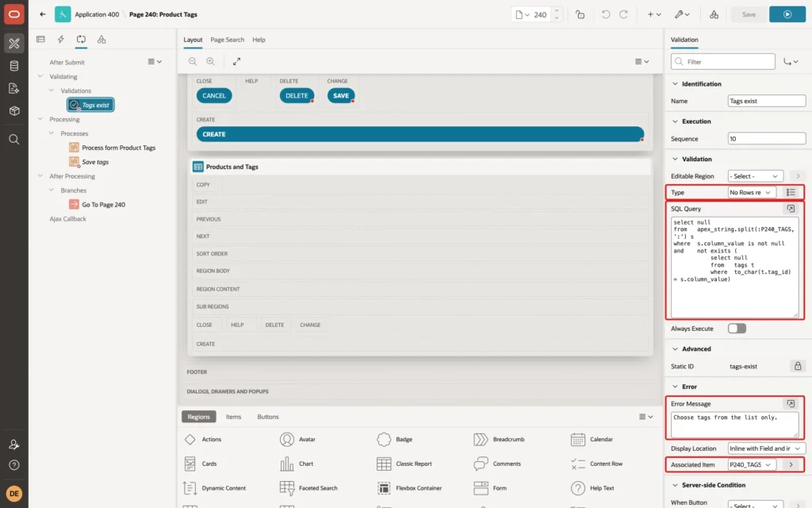Open the Display Location dropdown
Screen dimensions: 812x508
(x=767, y=448)
